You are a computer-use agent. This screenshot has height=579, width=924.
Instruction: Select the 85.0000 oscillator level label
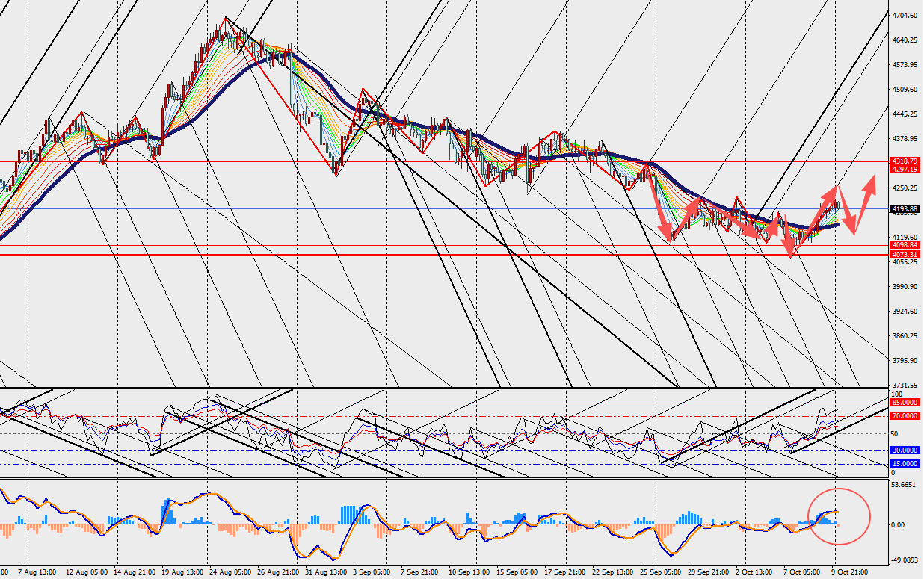click(905, 403)
